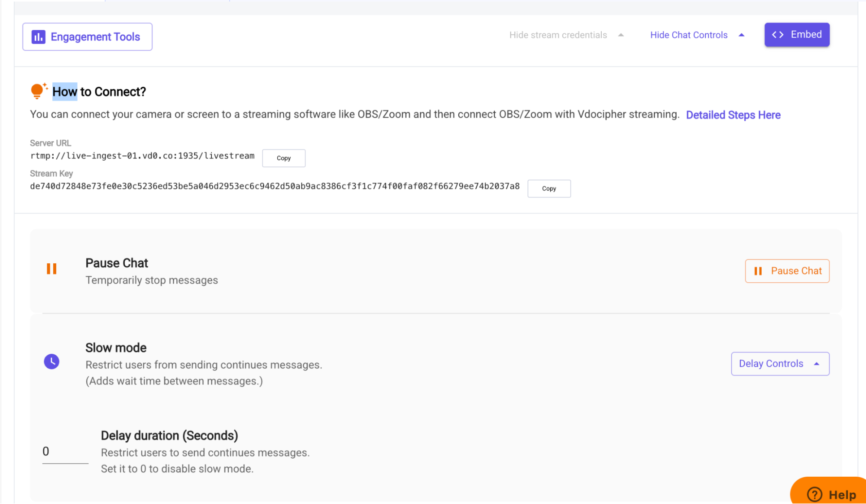Collapse Delay Controls arrow caret
The height and width of the screenshot is (504, 866).
pos(817,364)
